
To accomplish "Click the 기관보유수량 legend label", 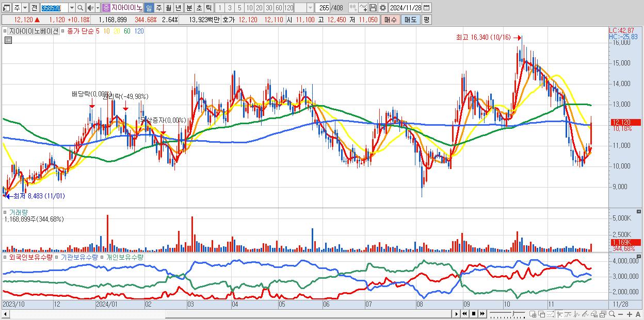I will point(80,257).
